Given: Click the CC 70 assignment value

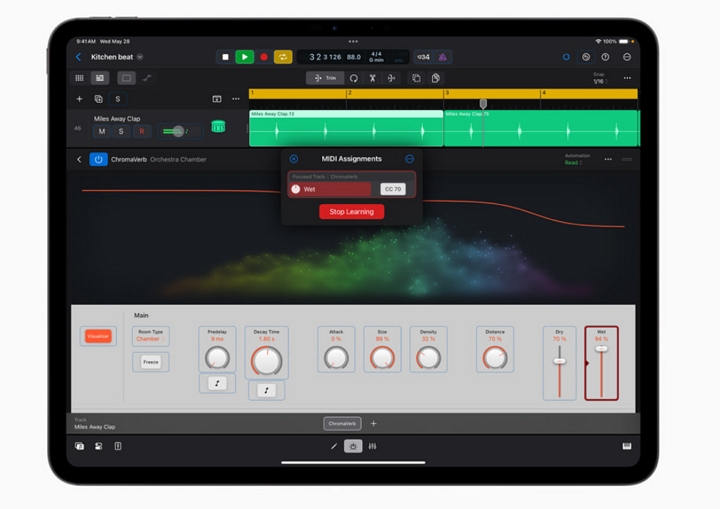Looking at the screenshot, I should pyautogui.click(x=393, y=189).
